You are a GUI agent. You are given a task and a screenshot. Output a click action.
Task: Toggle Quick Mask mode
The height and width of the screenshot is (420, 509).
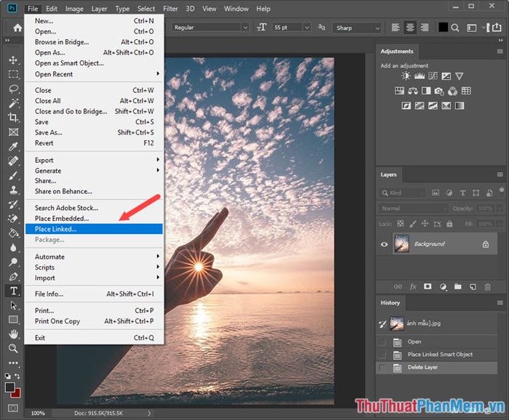[13, 408]
